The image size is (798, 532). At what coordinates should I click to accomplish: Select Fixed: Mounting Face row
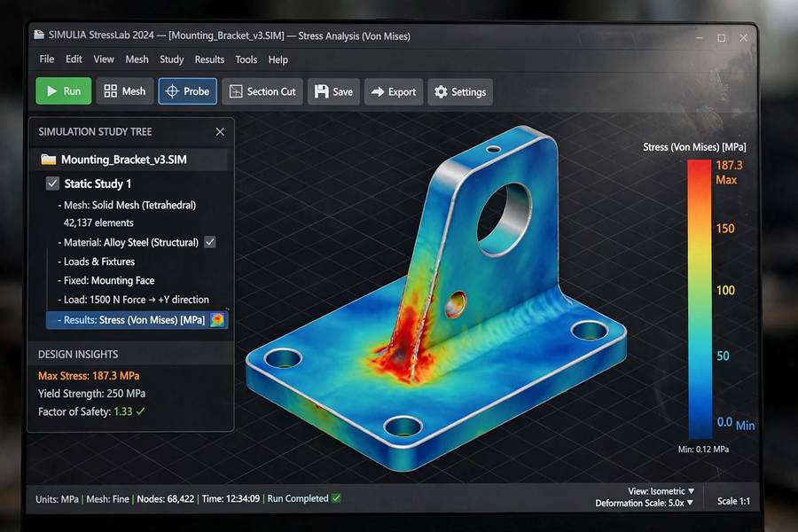(106, 280)
